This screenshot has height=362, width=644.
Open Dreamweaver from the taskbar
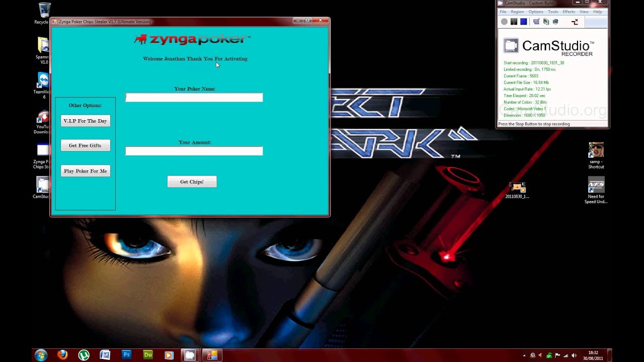(x=148, y=355)
